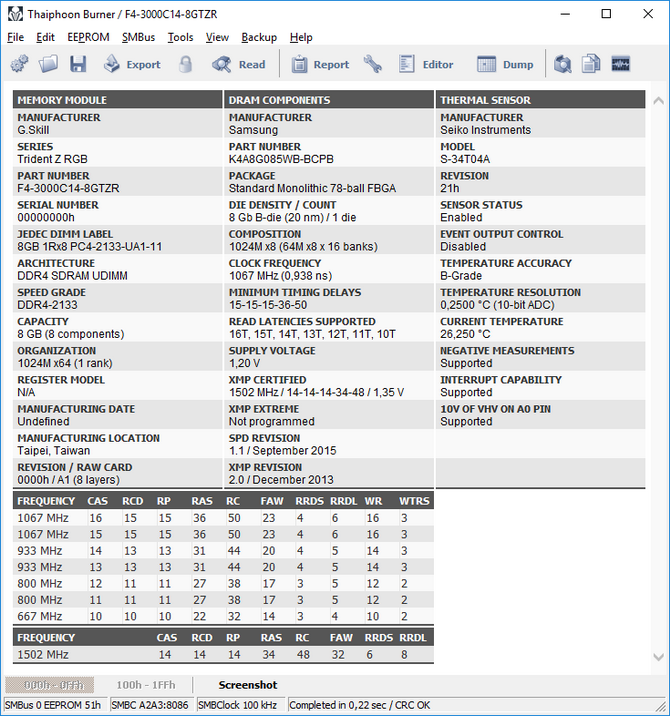Click the JEDEC label 8GB 1Rx8 PC4-2133-UA1-11

(x=90, y=247)
